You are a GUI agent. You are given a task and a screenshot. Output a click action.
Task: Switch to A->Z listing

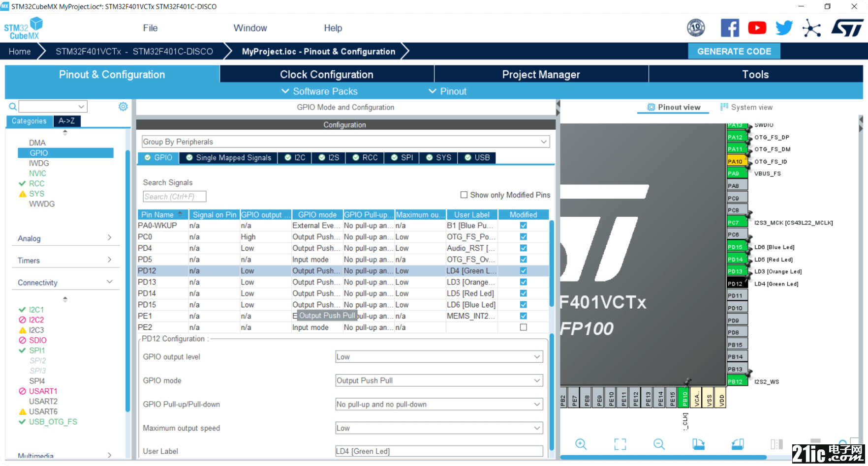pyautogui.click(x=66, y=121)
